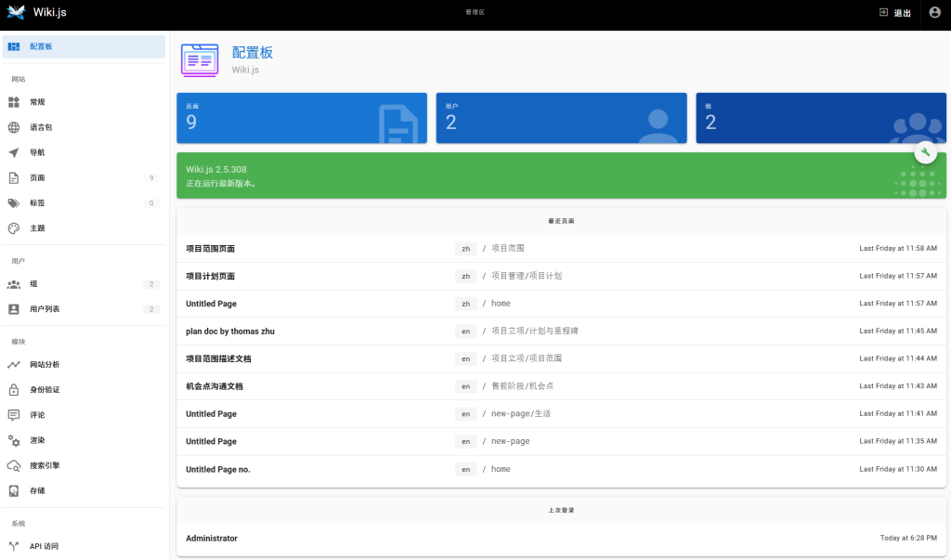The height and width of the screenshot is (560, 951).
Task: Click the 用户 count card
Action: point(561,118)
